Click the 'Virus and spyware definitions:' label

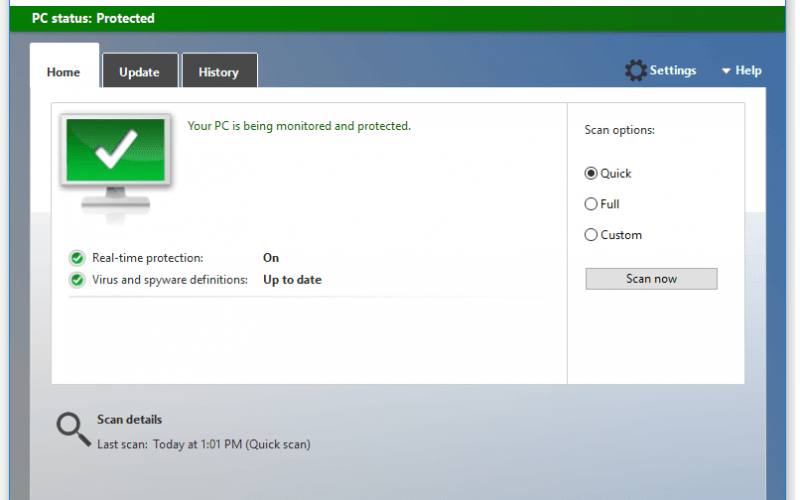point(170,280)
